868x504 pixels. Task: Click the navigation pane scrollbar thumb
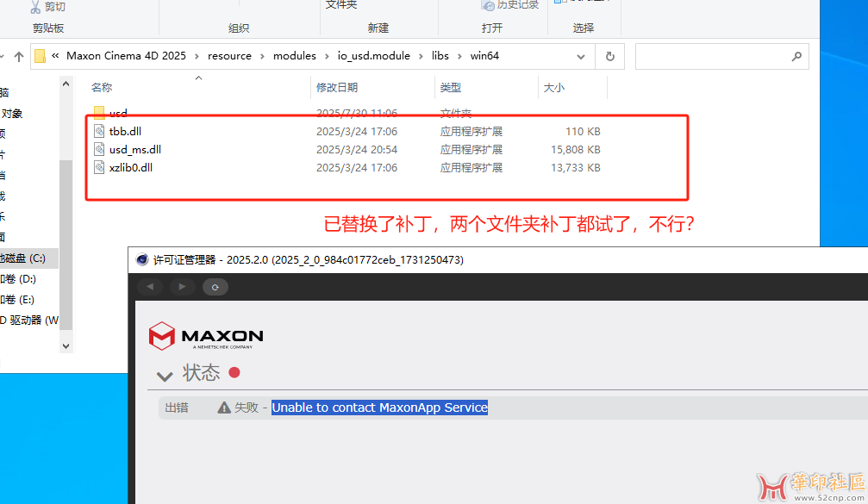(x=66, y=246)
